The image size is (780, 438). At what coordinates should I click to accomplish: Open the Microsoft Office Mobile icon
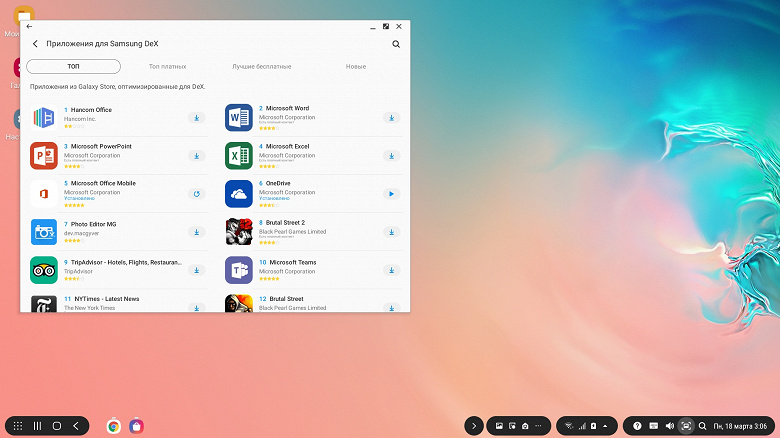click(44, 194)
